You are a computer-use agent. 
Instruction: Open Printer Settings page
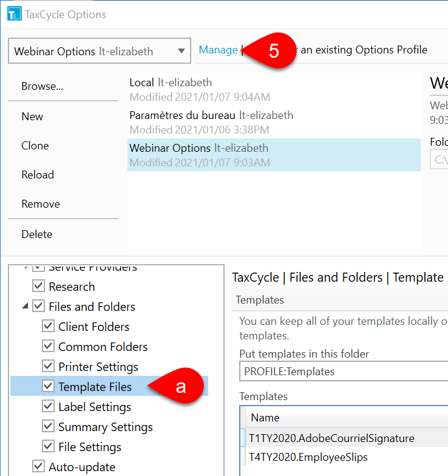98,367
